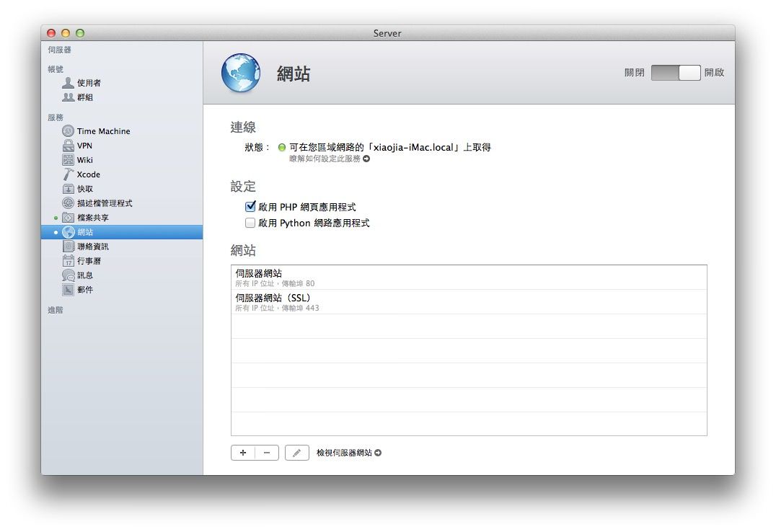The image size is (776, 532).
Task: Select the 行事曆 calendar service
Action: pos(89,261)
